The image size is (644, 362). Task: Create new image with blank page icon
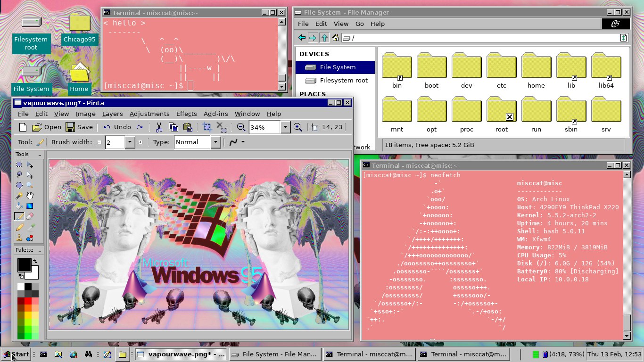tap(23, 127)
